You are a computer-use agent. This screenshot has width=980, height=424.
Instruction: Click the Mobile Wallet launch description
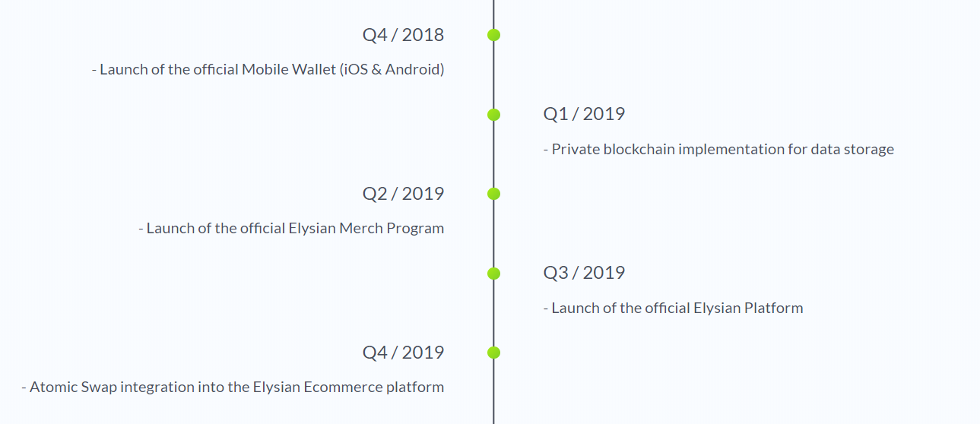click(x=268, y=70)
